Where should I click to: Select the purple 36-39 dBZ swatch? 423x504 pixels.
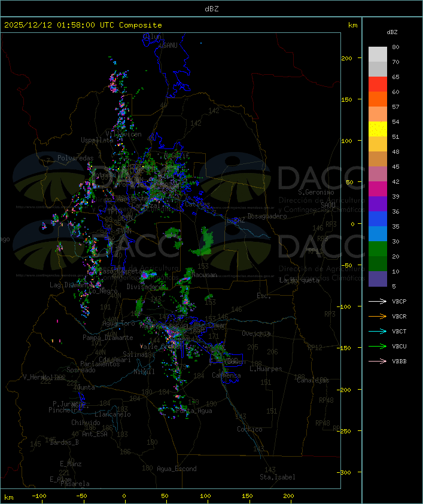coord(378,204)
